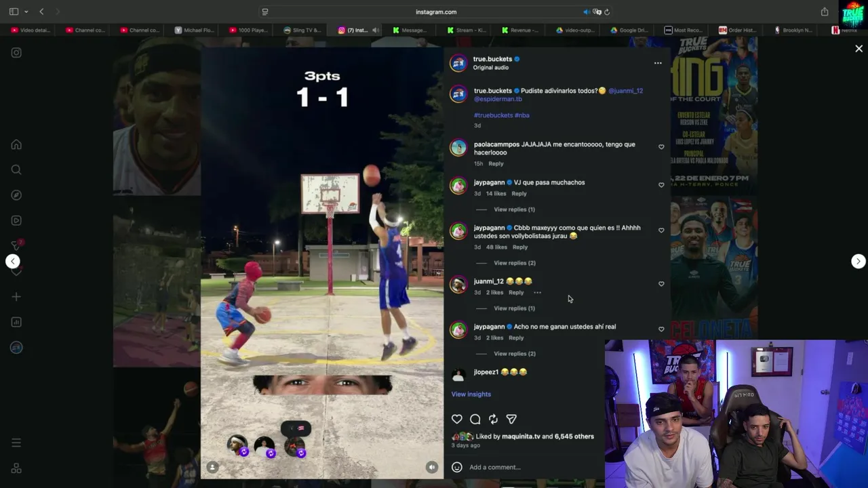Like the post with the heart icon
Image resolution: width=868 pixels, height=488 pixels.
point(457,420)
